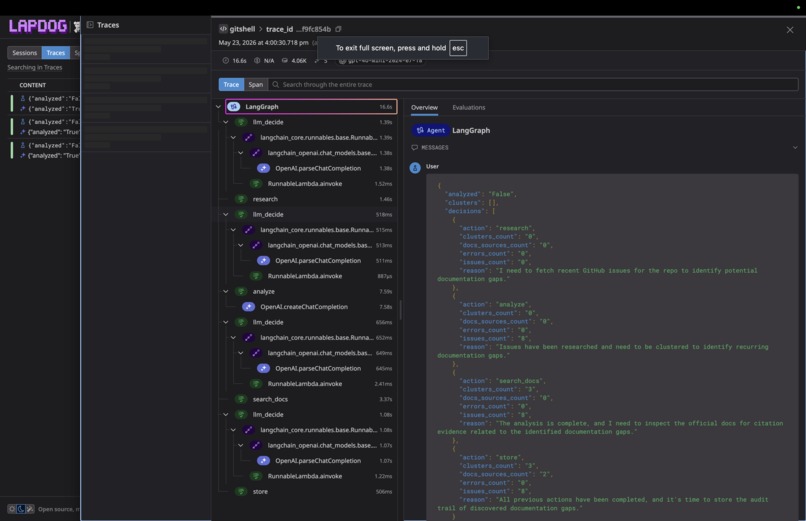806x521 pixels.
Task: Collapse the LangGraph root span
Action: click(x=218, y=107)
